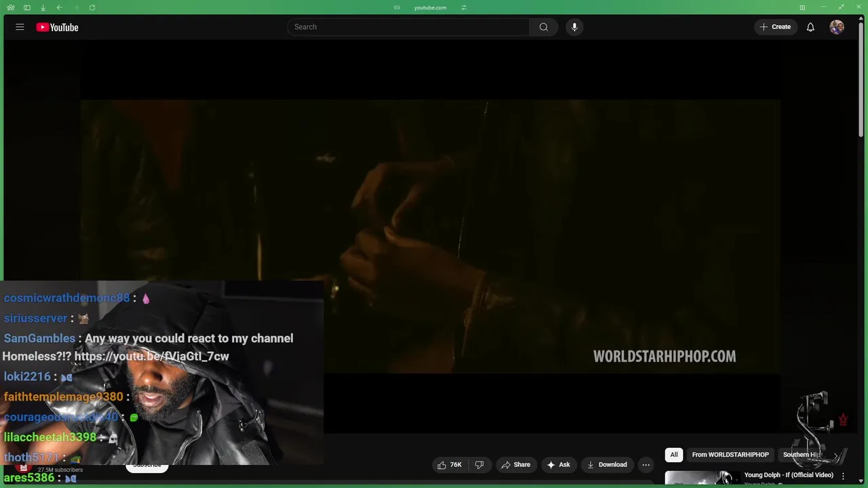Screen dimensions: 868x488
Task: Open the youtu.be link in chat
Action: coord(151,357)
